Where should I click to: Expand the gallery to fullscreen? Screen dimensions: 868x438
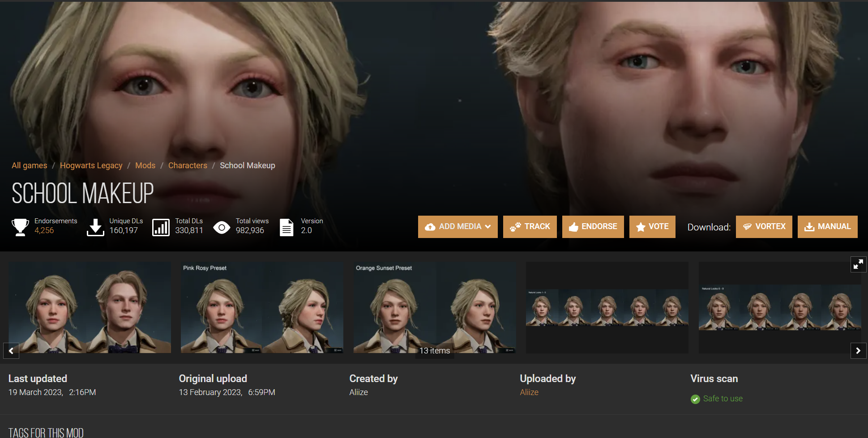pos(858,264)
